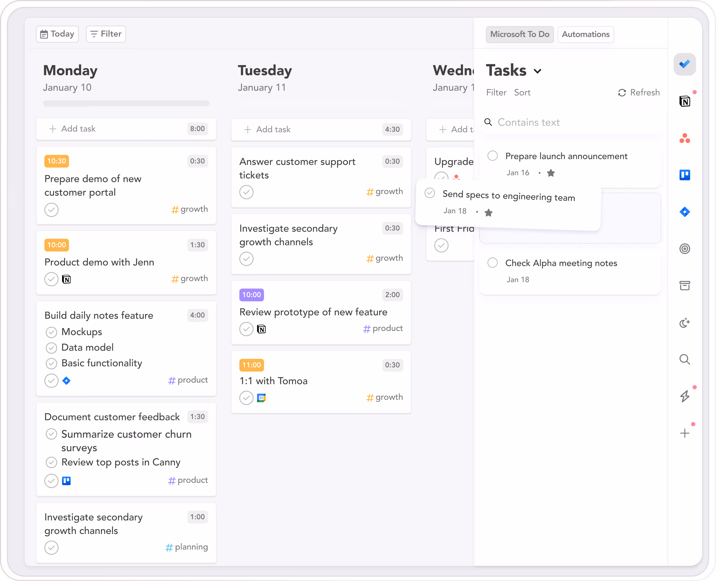Click the Jira icon on Build daily notes feature
The height and width of the screenshot is (581, 728).
click(x=66, y=381)
